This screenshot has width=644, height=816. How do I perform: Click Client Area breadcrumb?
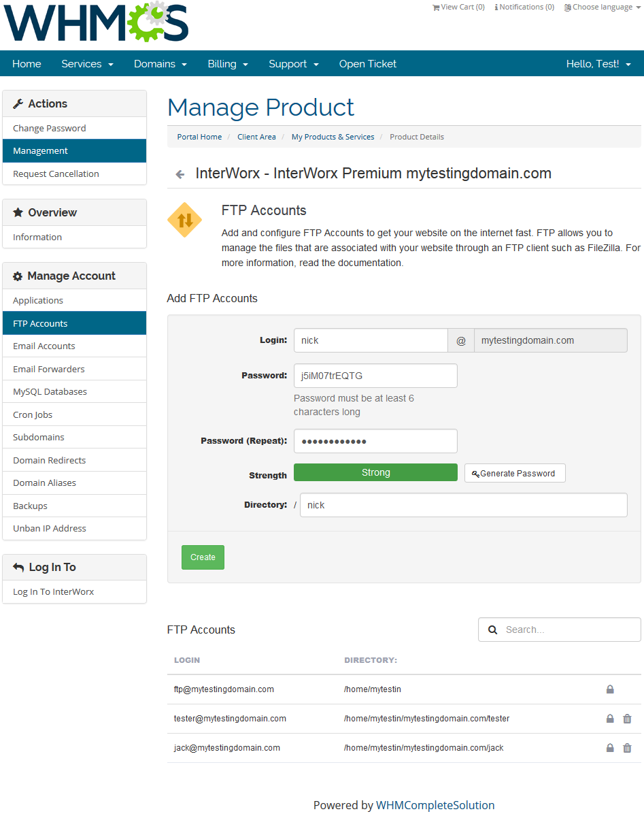(x=256, y=137)
